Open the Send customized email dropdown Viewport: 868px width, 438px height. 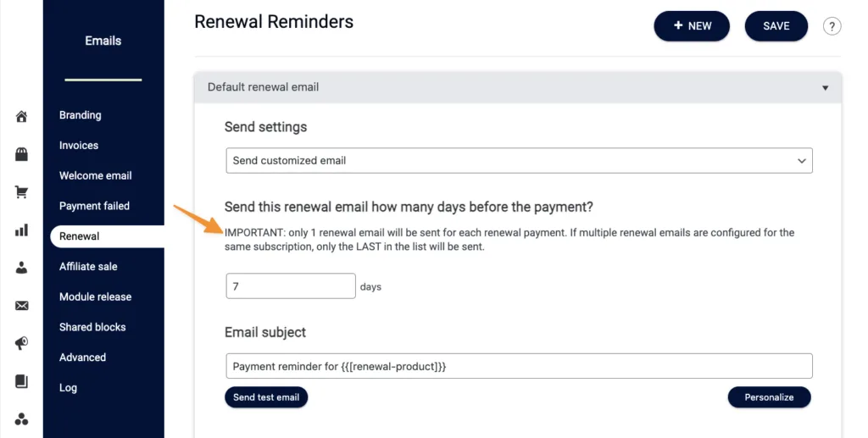tap(519, 160)
